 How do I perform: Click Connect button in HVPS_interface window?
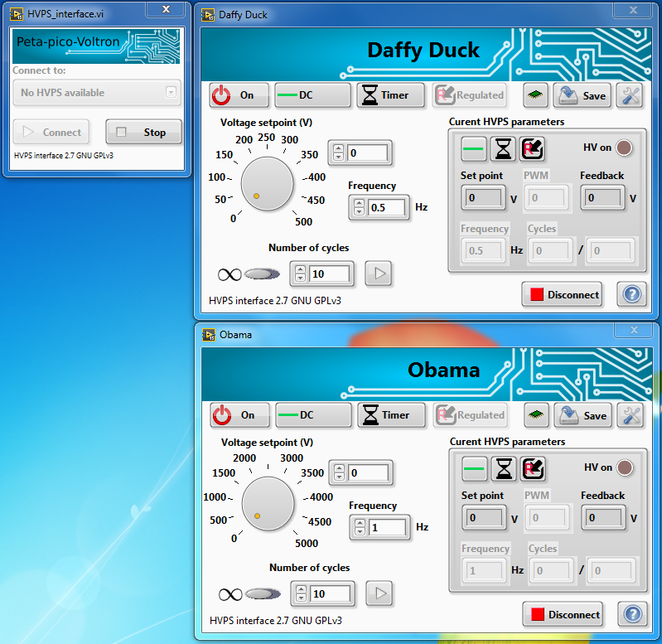click(51, 132)
